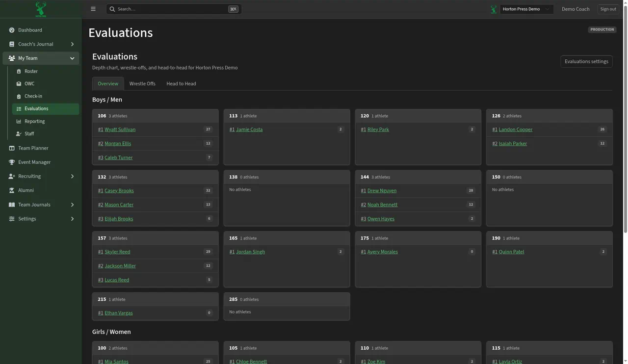This screenshot has width=628, height=364.
Task: Click the Staff user icon
Action: [19, 134]
